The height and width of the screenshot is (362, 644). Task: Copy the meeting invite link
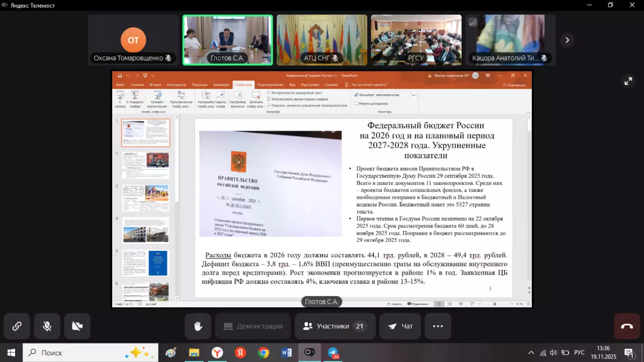point(17,326)
